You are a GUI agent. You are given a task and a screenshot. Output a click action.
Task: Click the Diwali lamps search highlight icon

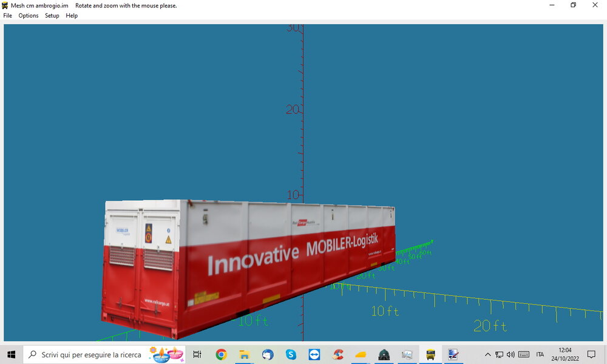[167, 354]
